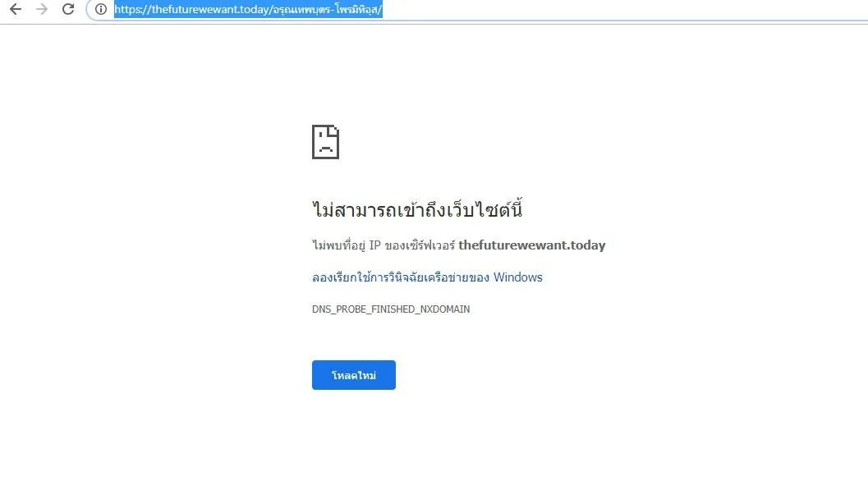Click the ไม่สามารถเข้าถึงเว็บไซต์นี้ heading
This screenshot has width=868, height=499.
(x=417, y=209)
